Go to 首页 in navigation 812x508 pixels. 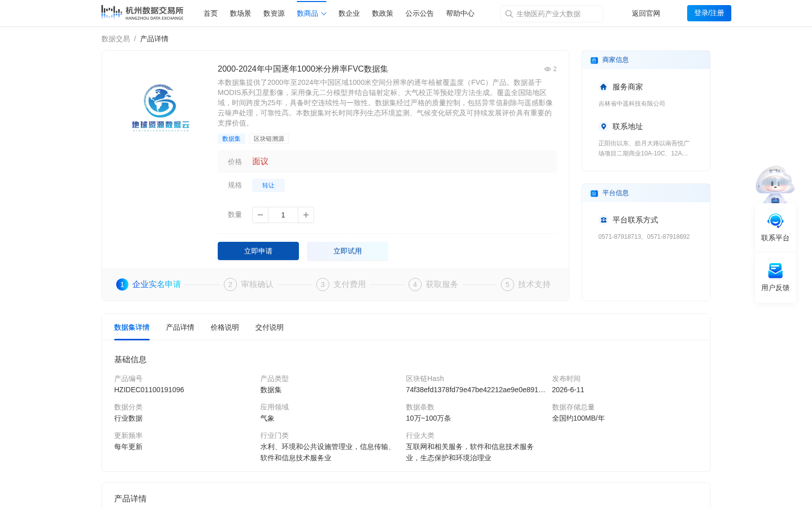pyautogui.click(x=211, y=13)
